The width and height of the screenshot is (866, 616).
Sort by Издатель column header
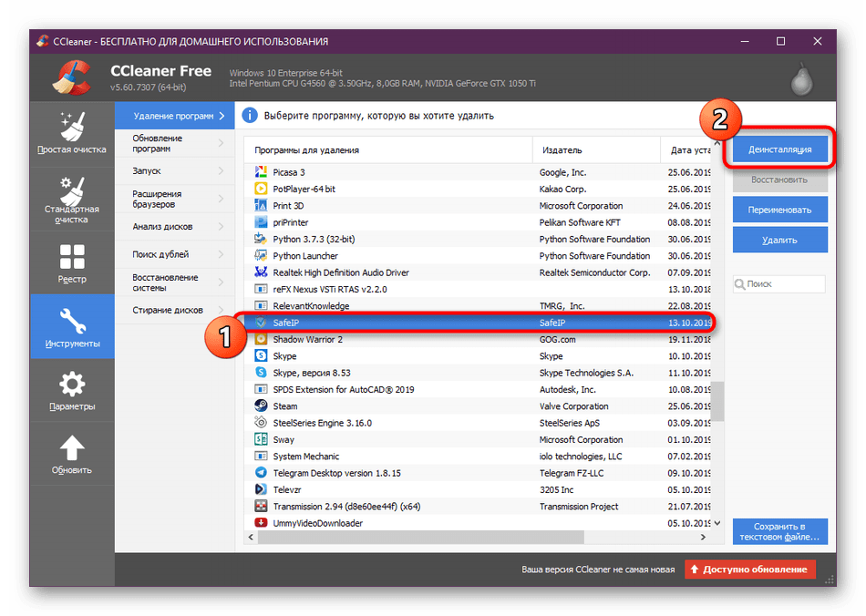[x=596, y=149]
